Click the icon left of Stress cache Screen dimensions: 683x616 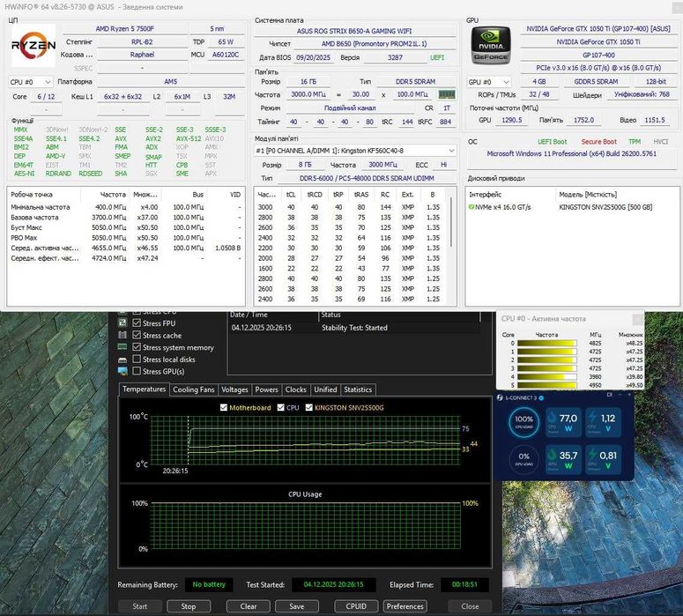pos(122,335)
